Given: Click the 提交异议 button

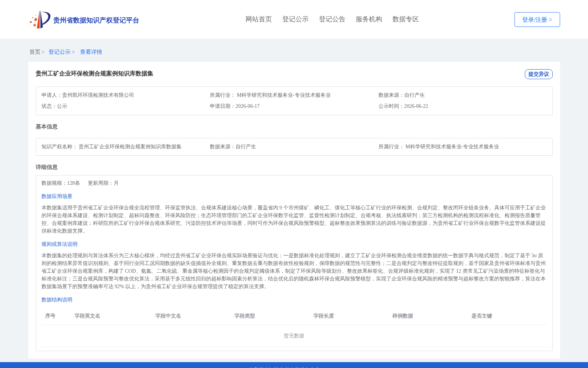Looking at the screenshot, I should click(x=539, y=74).
